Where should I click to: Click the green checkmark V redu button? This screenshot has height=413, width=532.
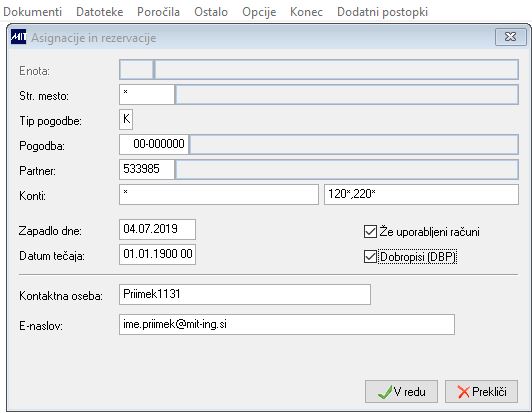(401, 391)
